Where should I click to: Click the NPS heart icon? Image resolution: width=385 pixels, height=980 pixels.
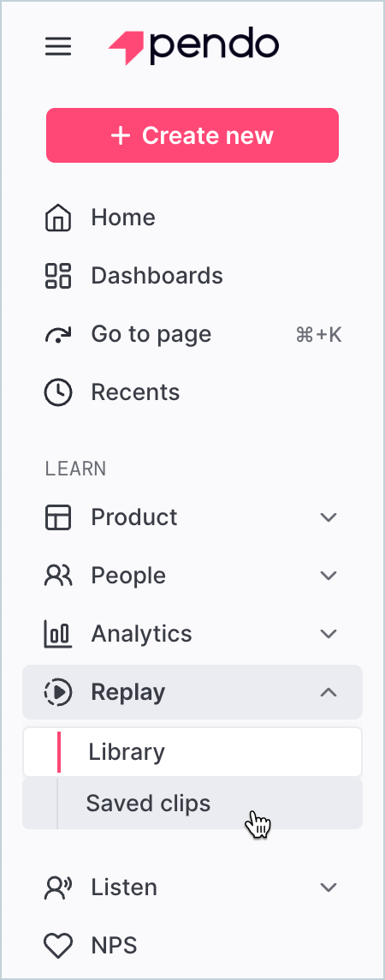[58, 946]
